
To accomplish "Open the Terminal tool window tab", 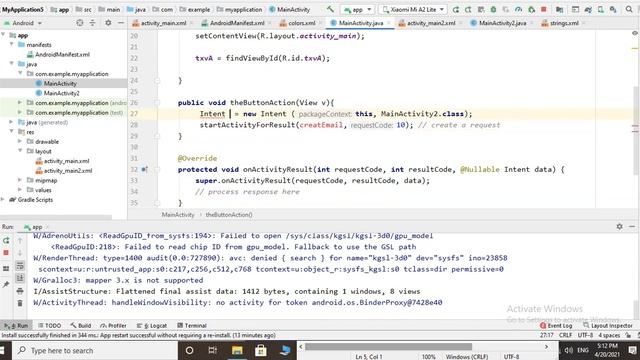I will point(192,325).
